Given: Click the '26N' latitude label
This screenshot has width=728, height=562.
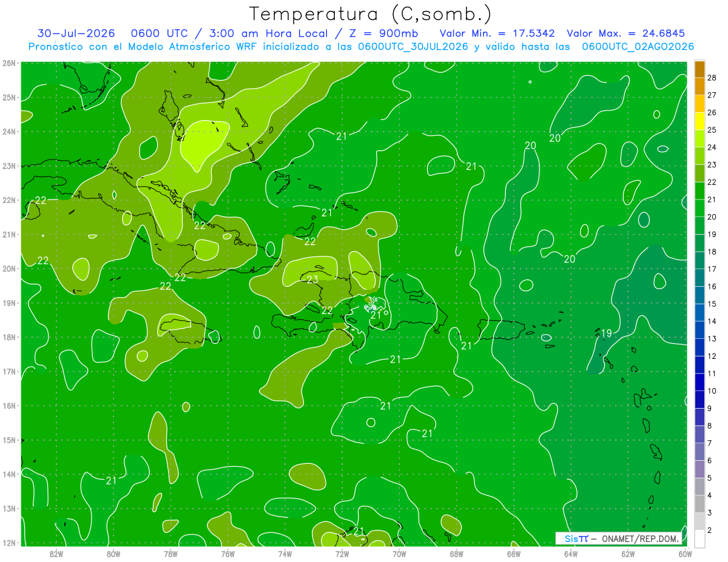Looking at the screenshot, I should click(x=9, y=63).
